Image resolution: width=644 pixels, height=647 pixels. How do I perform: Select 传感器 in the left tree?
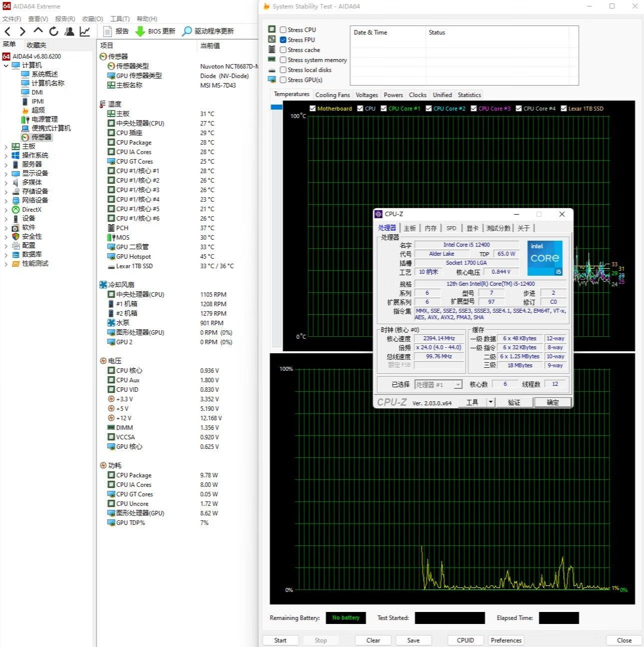36,137
